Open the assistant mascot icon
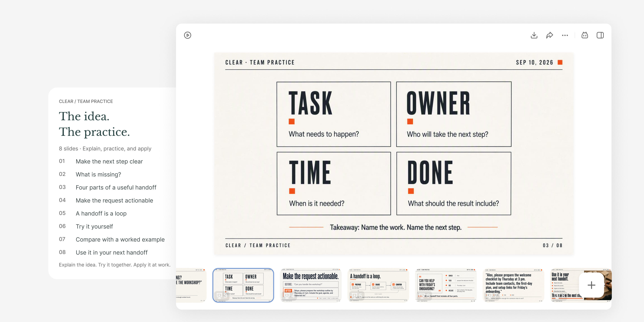644x322 pixels. tap(585, 35)
